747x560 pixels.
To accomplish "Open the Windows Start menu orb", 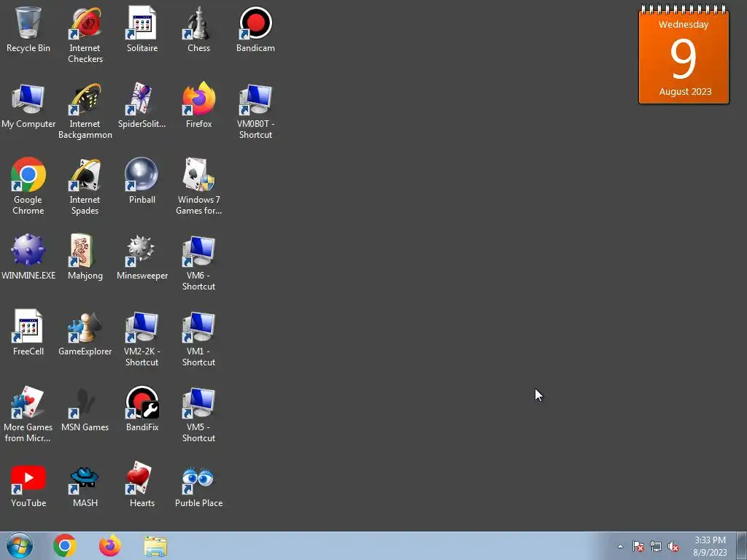I will pyautogui.click(x=20, y=545).
